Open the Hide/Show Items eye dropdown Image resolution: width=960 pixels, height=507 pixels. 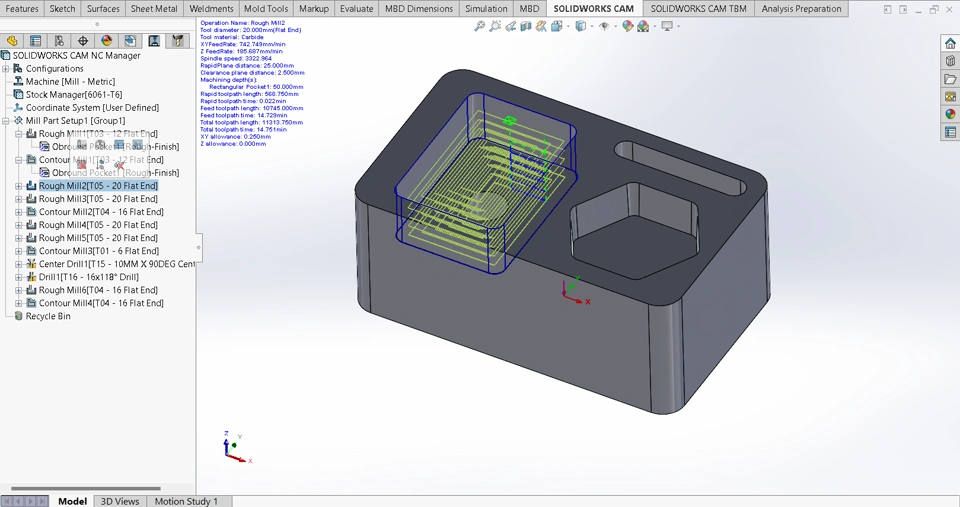(605, 26)
